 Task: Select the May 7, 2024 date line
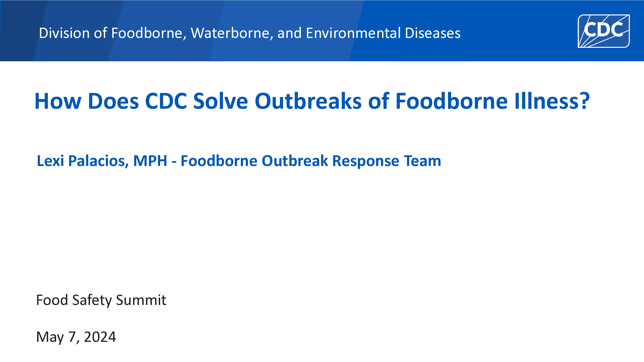click(x=76, y=337)
